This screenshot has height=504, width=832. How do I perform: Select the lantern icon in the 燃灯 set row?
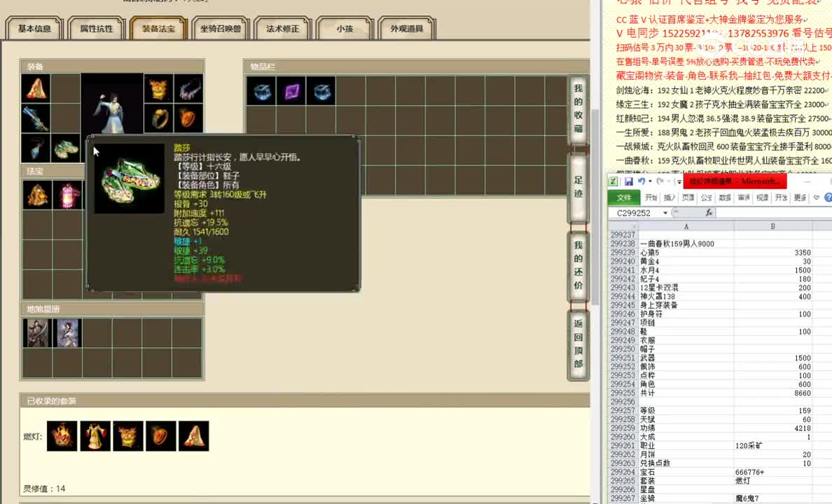[x=62, y=435]
